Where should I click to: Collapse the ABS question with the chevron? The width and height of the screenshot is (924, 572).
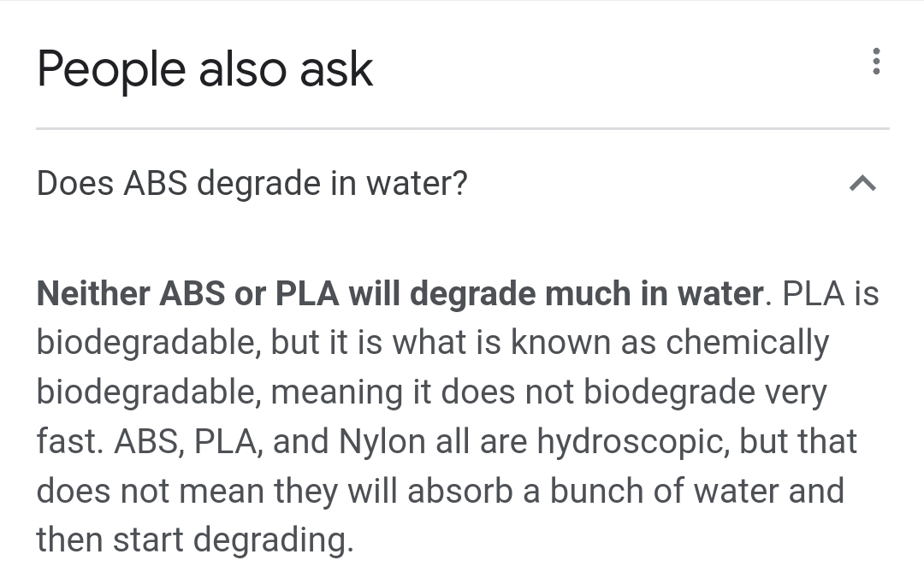point(862,184)
